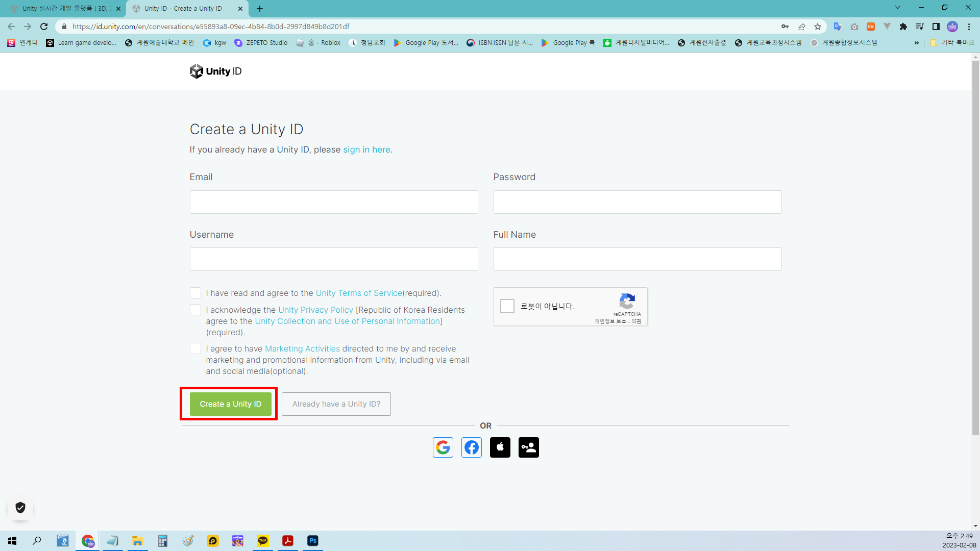Select the Unity ID - Create a Unity ID tab

pos(184,9)
